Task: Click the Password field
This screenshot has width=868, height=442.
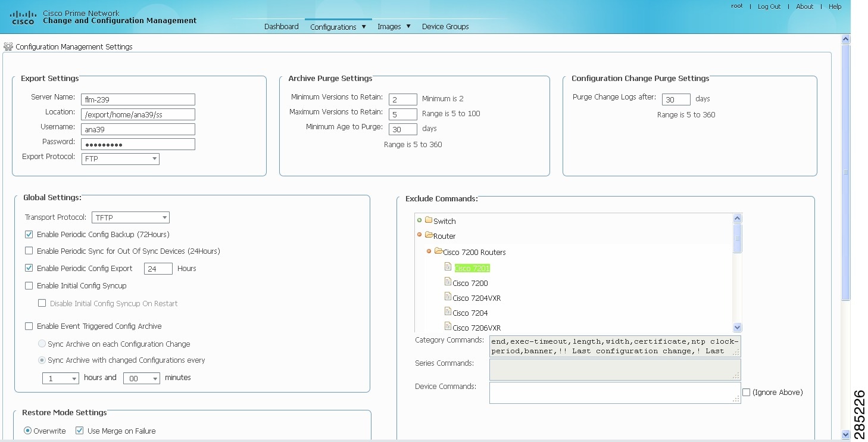Action: coord(138,144)
